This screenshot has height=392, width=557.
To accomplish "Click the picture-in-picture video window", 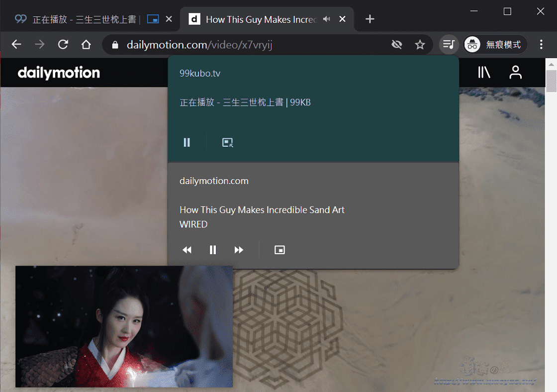I will [x=124, y=327].
